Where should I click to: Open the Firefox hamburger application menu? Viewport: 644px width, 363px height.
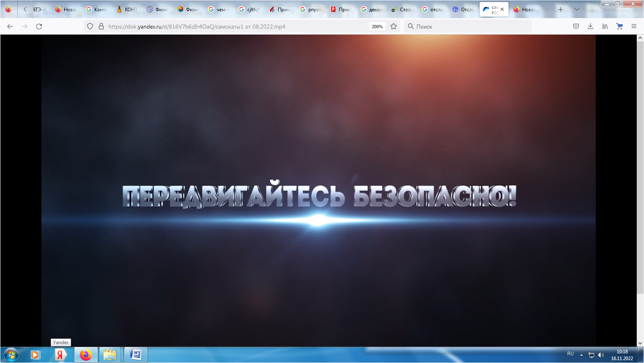634,27
